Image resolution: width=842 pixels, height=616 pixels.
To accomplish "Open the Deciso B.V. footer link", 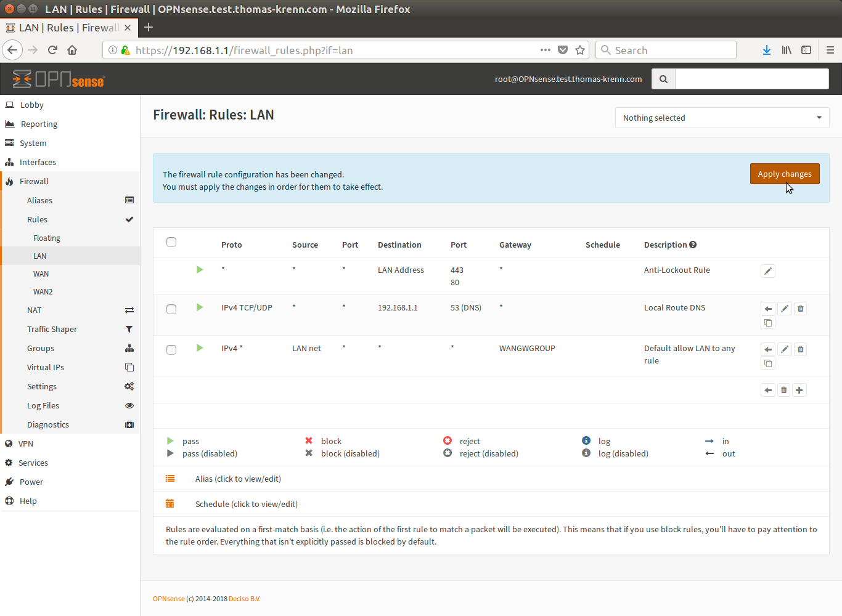I will [x=244, y=599].
